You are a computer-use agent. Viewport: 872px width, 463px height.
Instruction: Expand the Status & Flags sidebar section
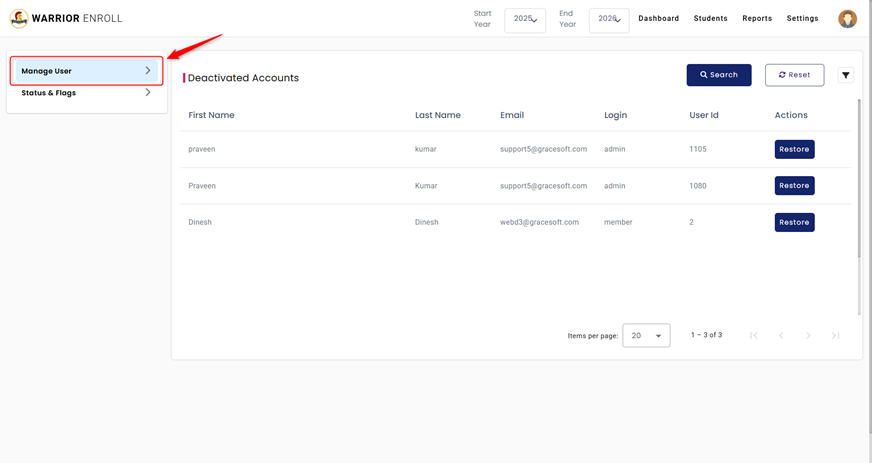[87, 93]
